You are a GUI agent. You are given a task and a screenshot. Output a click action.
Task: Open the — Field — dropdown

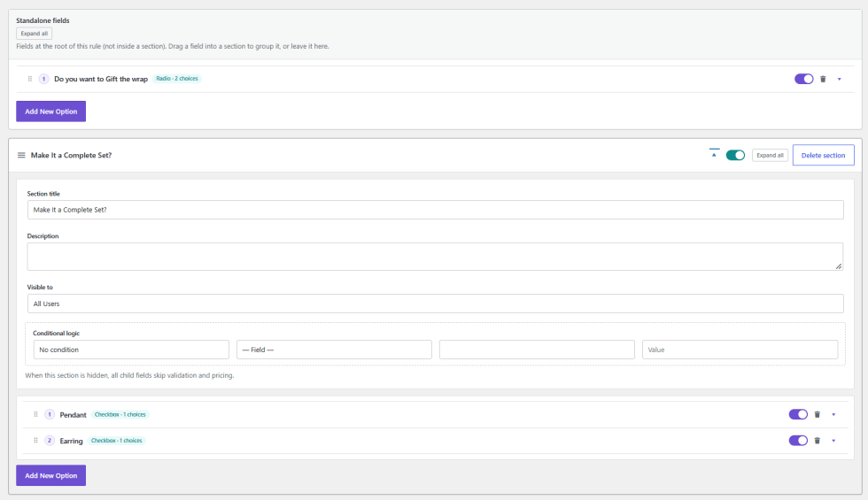(x=334, y=350)
